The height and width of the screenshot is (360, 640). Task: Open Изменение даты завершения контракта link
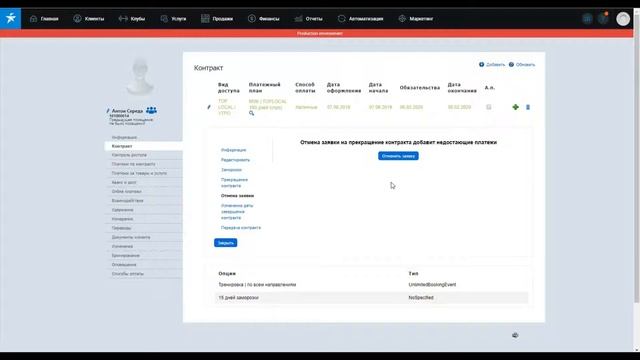click(x=237, y=212)
